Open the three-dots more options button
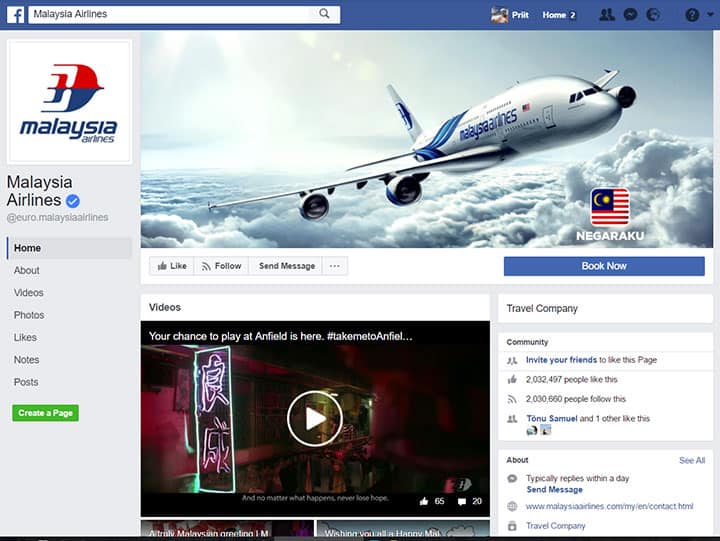 coord(335,266)
